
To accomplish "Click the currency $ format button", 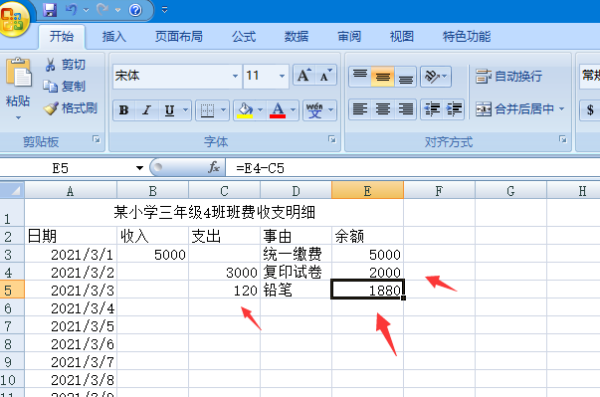I will 590,110.
